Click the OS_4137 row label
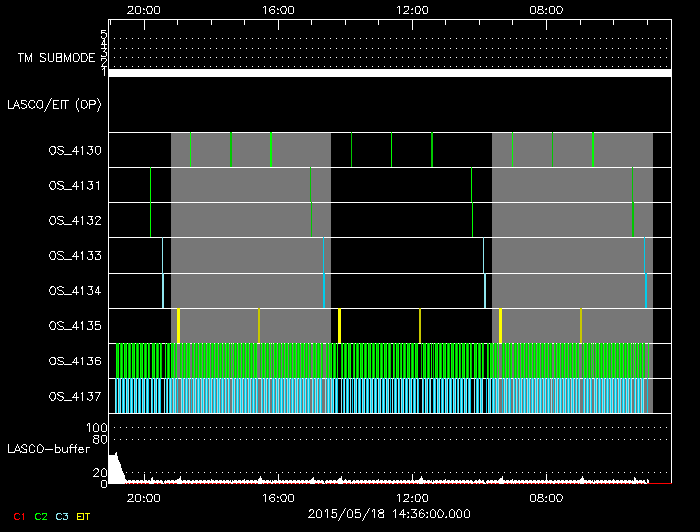The image size is (700, 532). pos(74,396)
